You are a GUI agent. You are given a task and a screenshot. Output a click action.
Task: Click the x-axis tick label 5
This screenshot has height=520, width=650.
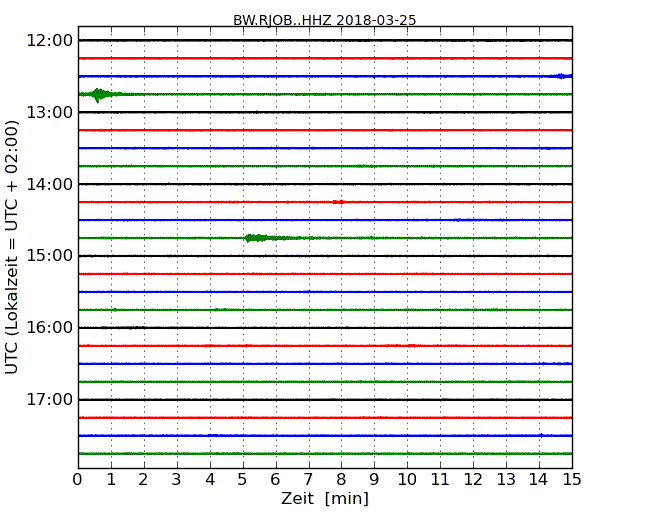(243, 480)
